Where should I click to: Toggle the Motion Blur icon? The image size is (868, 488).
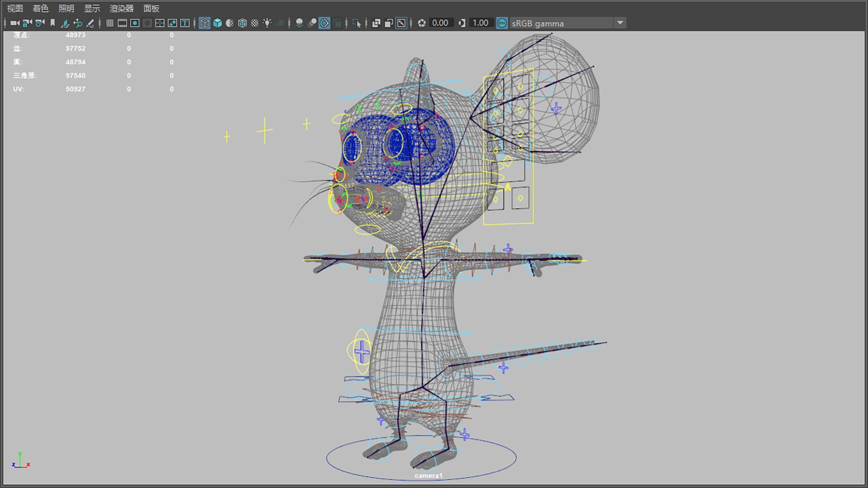tap(312, 23)
